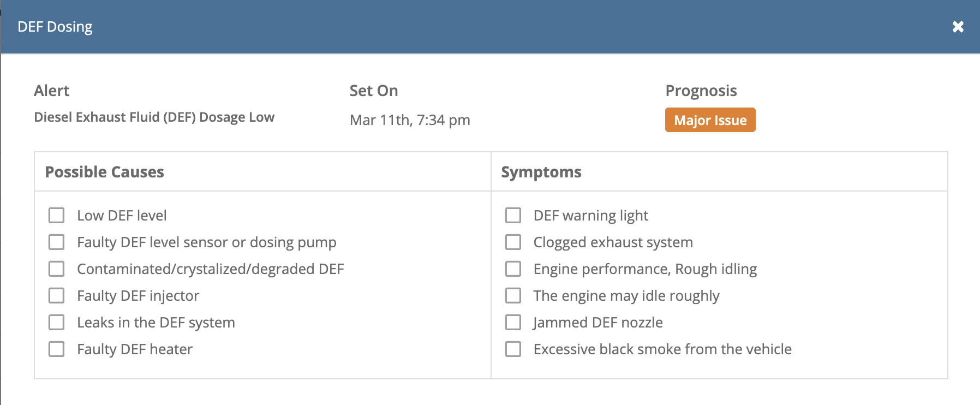The width and height of the screenshot is (980, 405).
Task: Tick Engine performance, Rough idling checkbox
Action: click(513, 269)
